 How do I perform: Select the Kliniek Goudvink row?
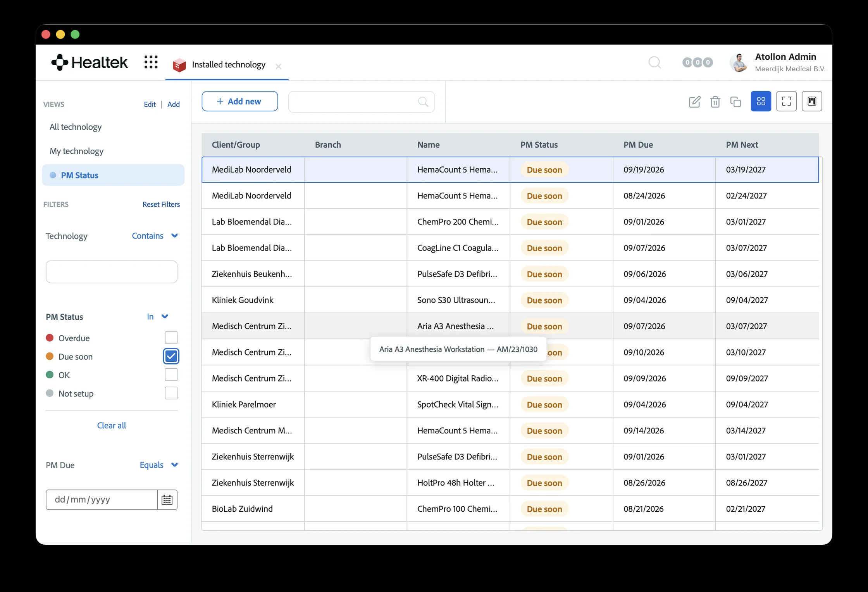[510, 300]
